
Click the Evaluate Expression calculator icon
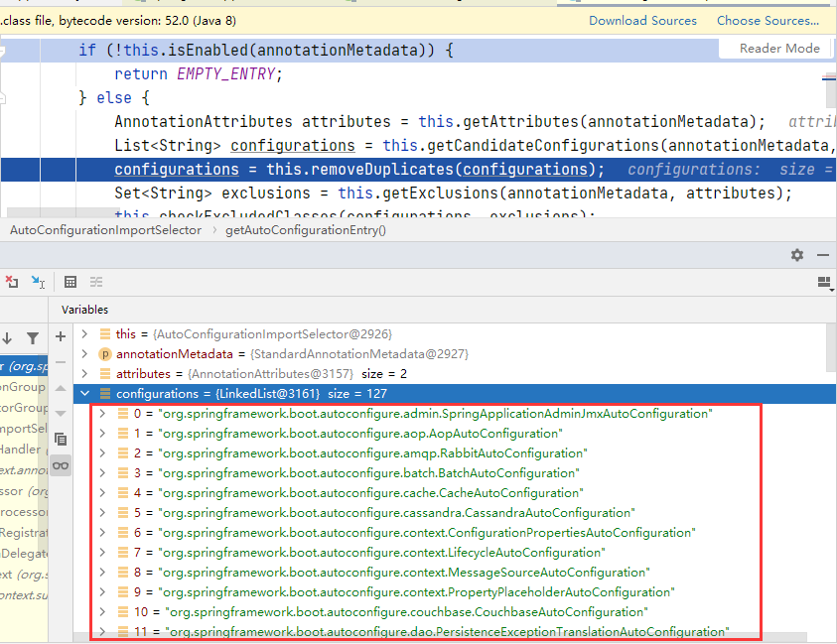pyautogui.click(x=70, y=282)
